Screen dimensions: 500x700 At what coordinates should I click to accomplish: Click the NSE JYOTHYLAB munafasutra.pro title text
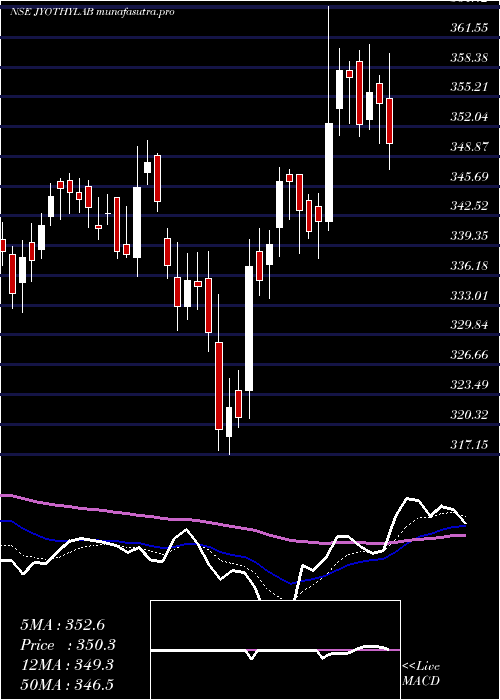coord(92,12)
